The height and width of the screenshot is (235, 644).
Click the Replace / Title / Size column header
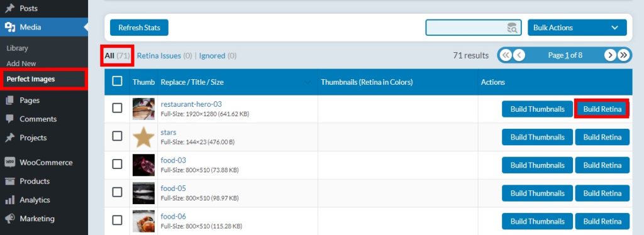(192, 82)
